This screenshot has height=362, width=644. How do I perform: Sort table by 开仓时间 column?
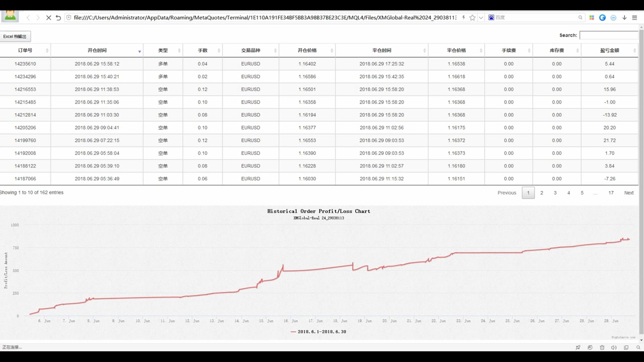pyautogui.click(x=97, y=51)
